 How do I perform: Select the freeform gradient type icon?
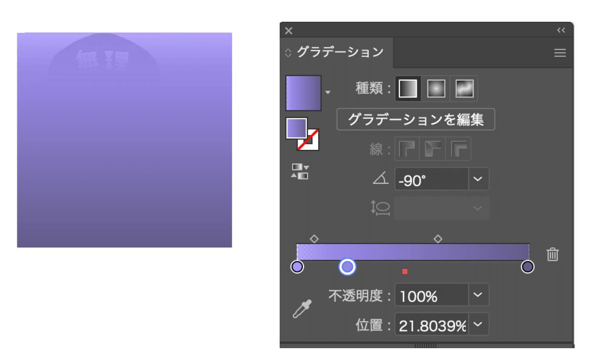(x=464, y=89)
